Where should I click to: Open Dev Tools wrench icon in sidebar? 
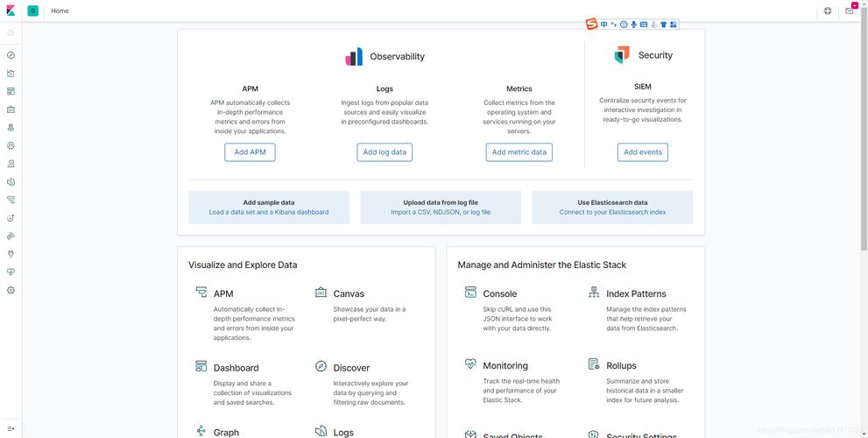(11, 254)
